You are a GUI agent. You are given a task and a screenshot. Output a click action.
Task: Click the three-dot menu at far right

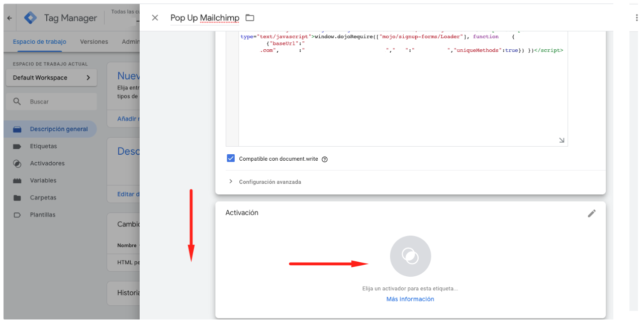[637, 18]
